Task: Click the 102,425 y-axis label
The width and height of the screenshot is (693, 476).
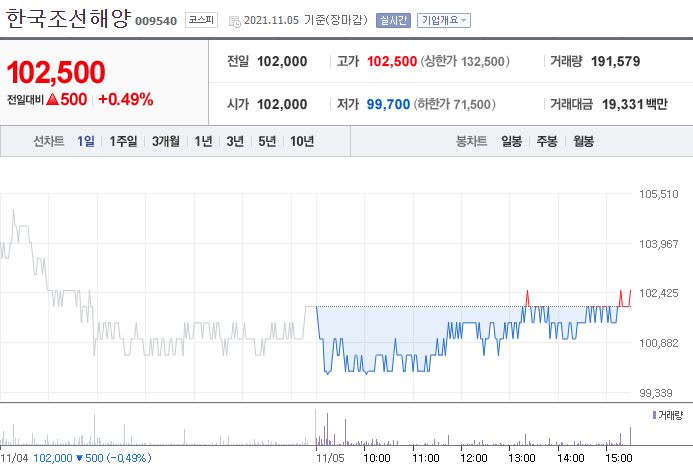Action: point(659,293)
